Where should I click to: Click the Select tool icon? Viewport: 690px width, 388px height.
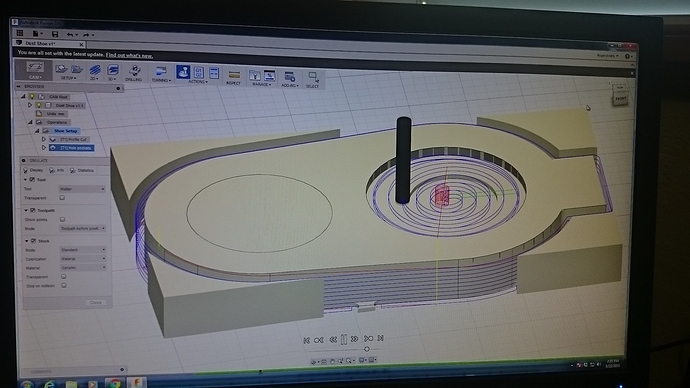click(x=313, y=77)
